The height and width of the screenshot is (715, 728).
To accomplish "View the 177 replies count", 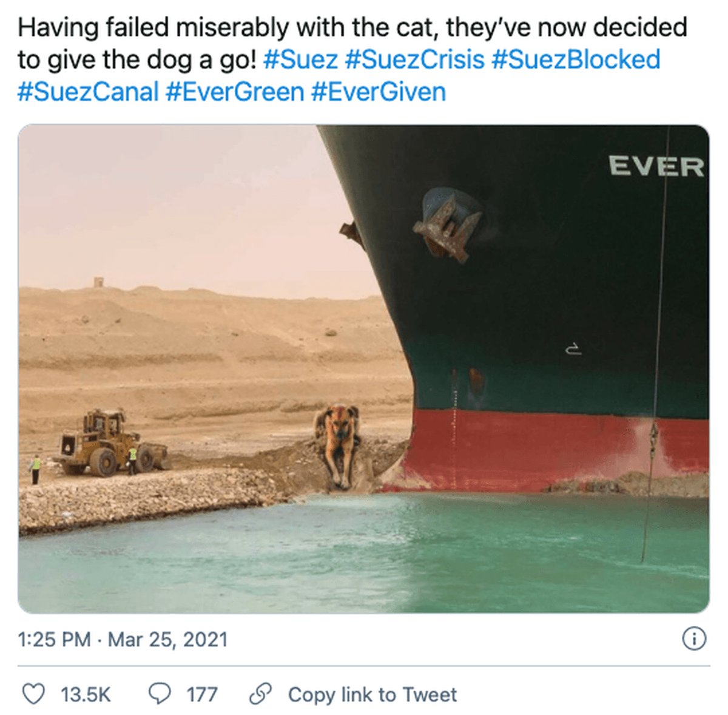I will pos(202,694).
